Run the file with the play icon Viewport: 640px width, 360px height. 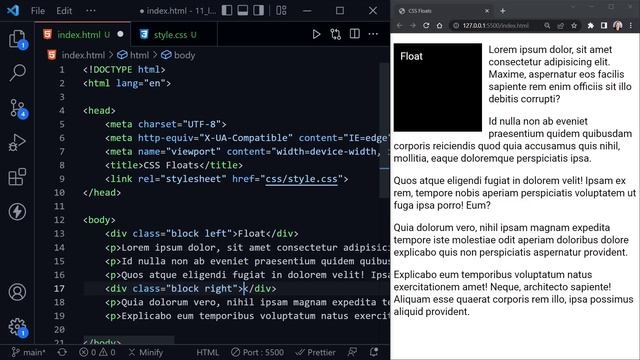[x=316, y=34]
